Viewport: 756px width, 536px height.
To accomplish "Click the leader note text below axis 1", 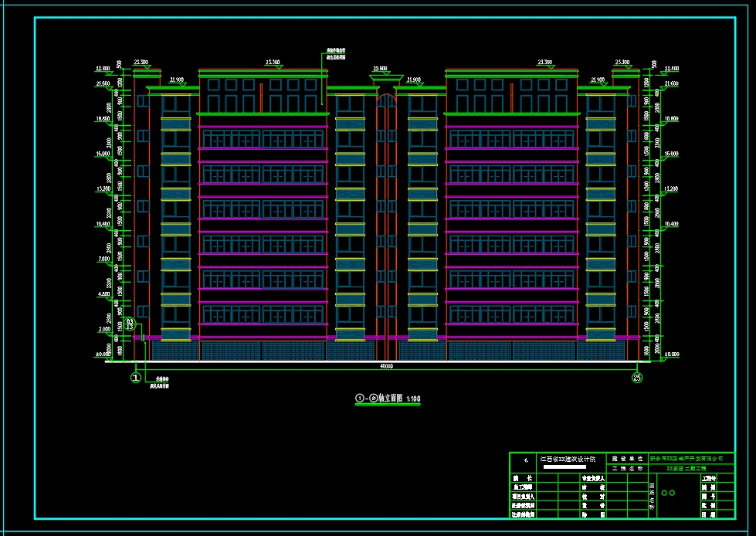I will [158, 382].
